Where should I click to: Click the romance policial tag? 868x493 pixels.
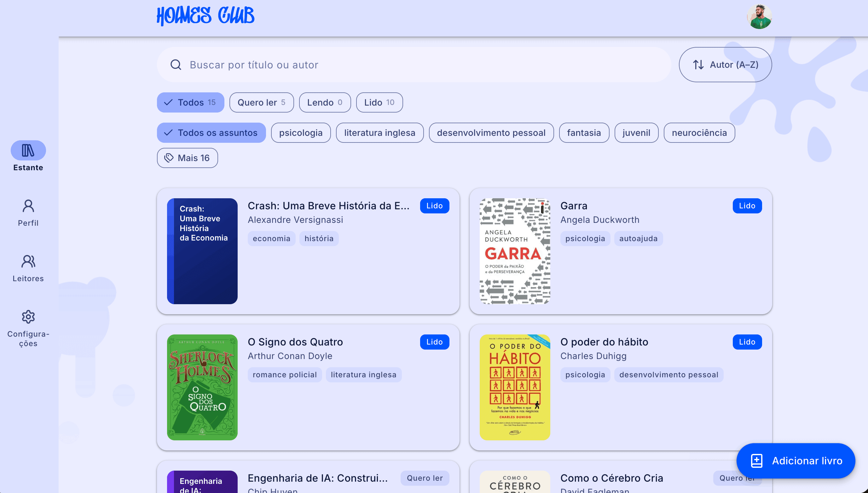point(285,375)
